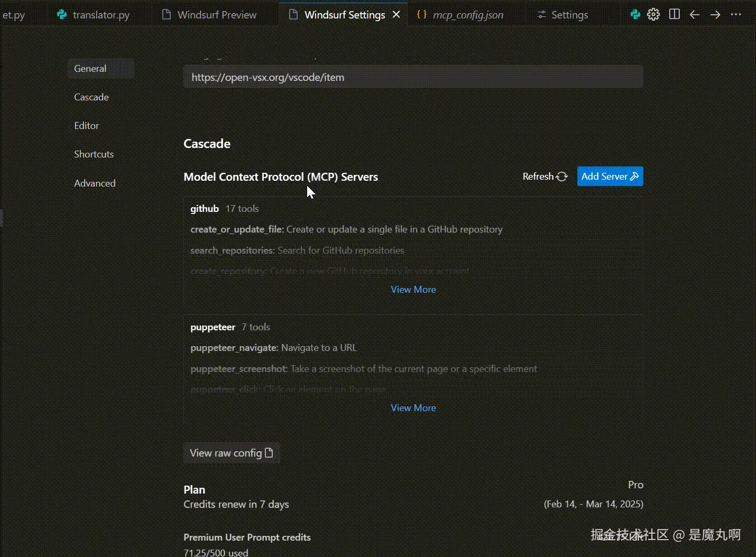Open the et.py tab

[14, 15]
